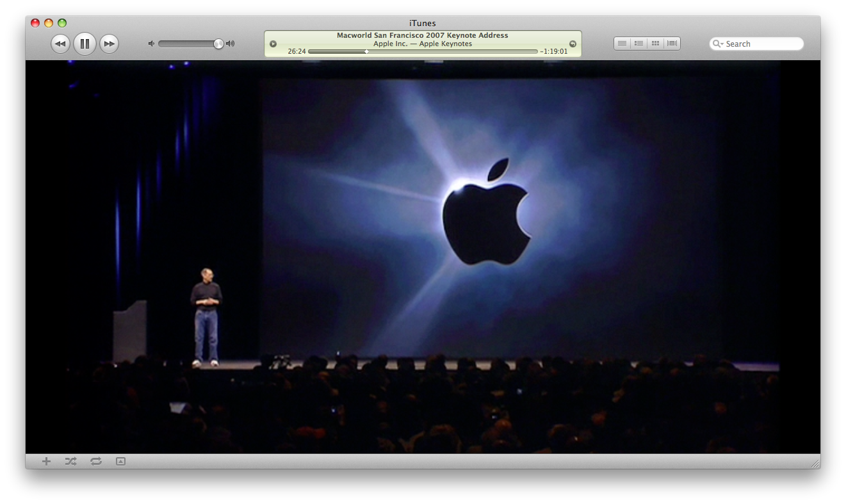The width and height of the screenshot is (846, 504).
Task: Toggle shuffle playback
Action: click(x=70, y=461)
